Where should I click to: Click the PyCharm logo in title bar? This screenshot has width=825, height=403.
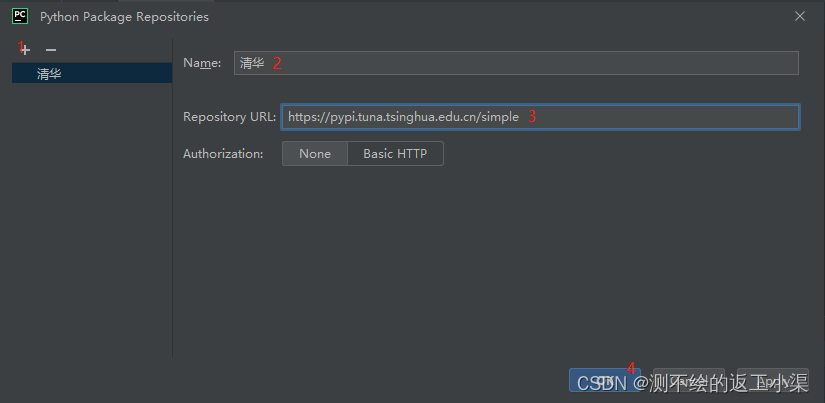[x=20, y=16]
